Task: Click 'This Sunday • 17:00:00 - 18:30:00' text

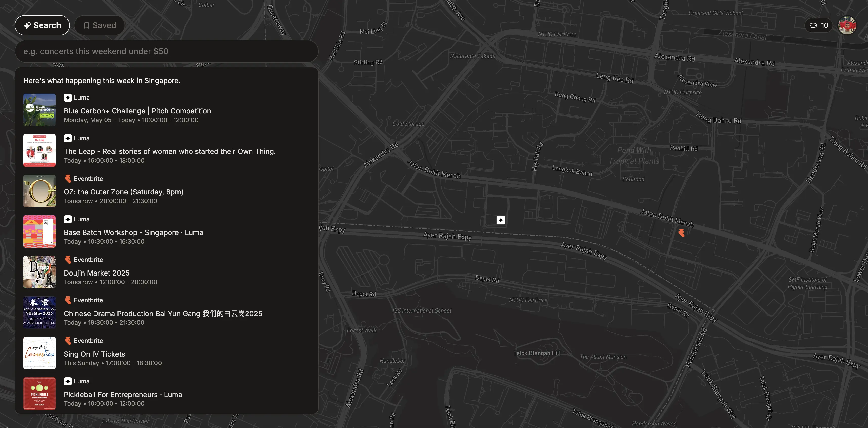Action: (113, 363)
